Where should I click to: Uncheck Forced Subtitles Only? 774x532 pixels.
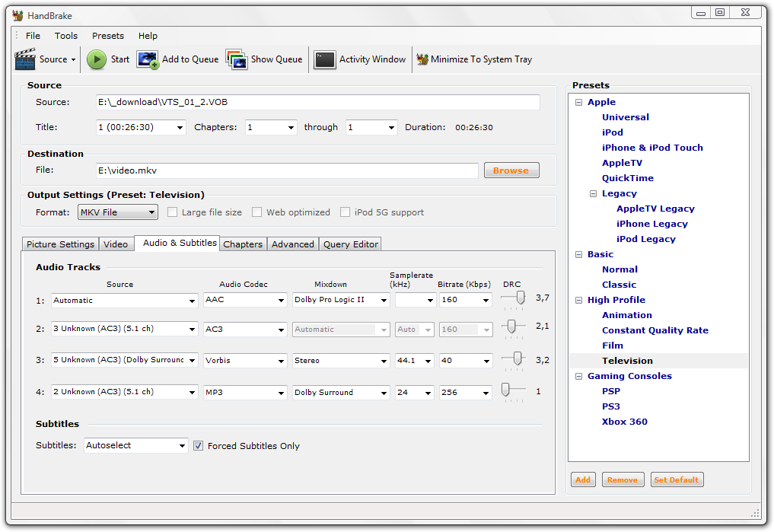(x=198, y=446)
